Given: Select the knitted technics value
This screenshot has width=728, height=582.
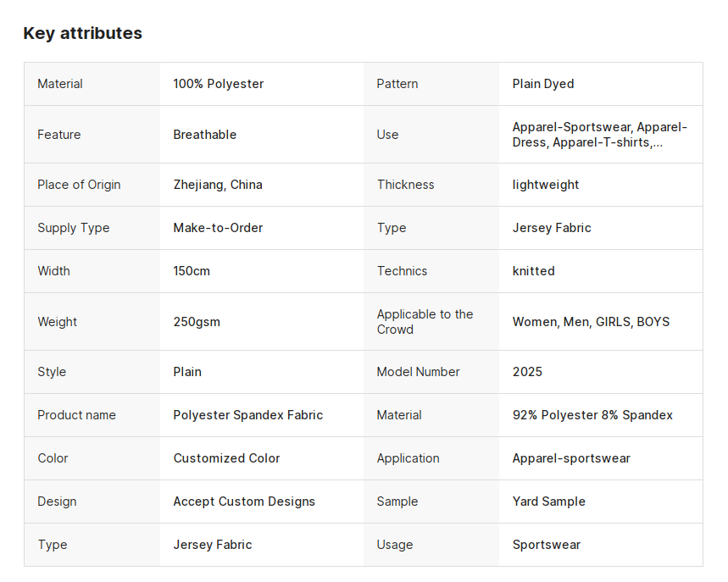Looking at the screenshot, I should coord(533,271).
